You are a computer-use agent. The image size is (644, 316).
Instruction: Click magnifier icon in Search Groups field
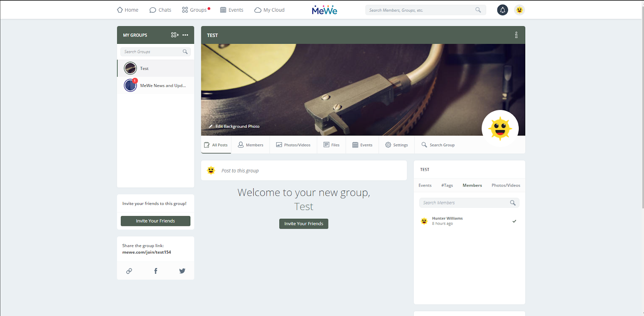(x=185, y=51)
